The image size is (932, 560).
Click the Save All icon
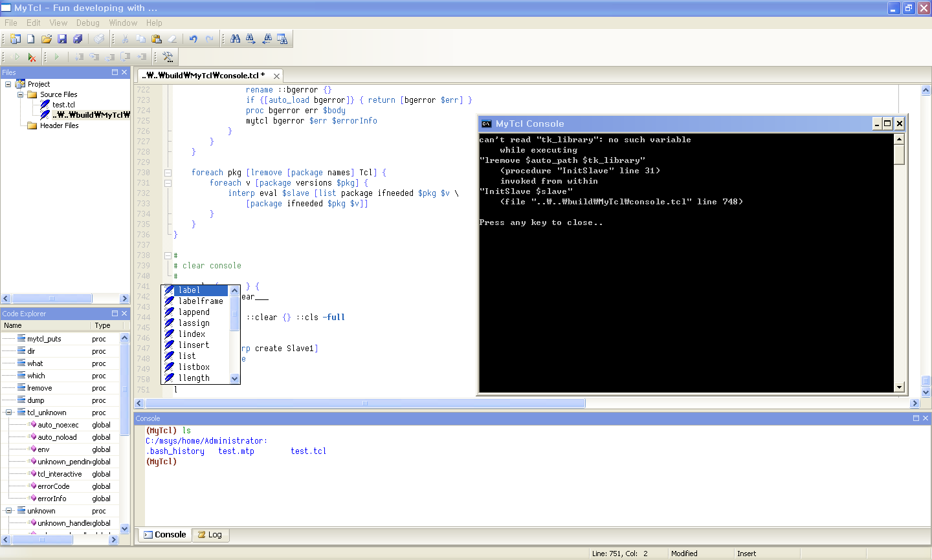tap(78, 39)
